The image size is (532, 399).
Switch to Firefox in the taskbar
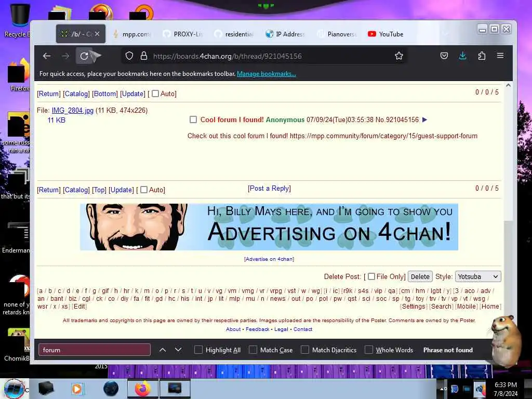click(x=142, y=389)
